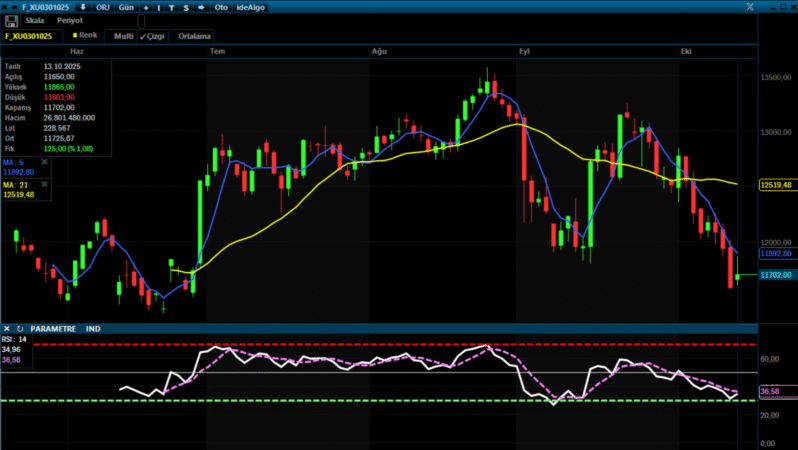Image resolution: width=798 pixels, height=450 pixels.
Task: Open PARAMETRE settings for the indicator
Action: coord(53,328)
